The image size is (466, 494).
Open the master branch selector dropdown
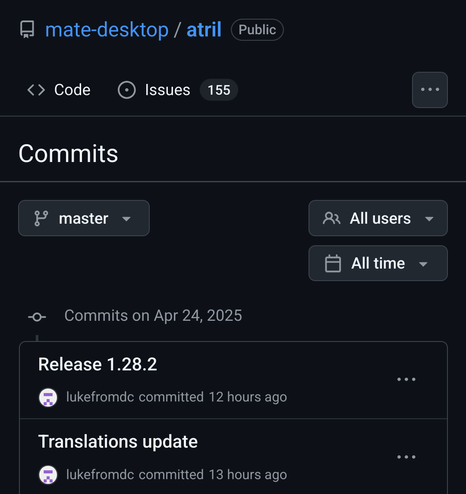tap(84, 218)
